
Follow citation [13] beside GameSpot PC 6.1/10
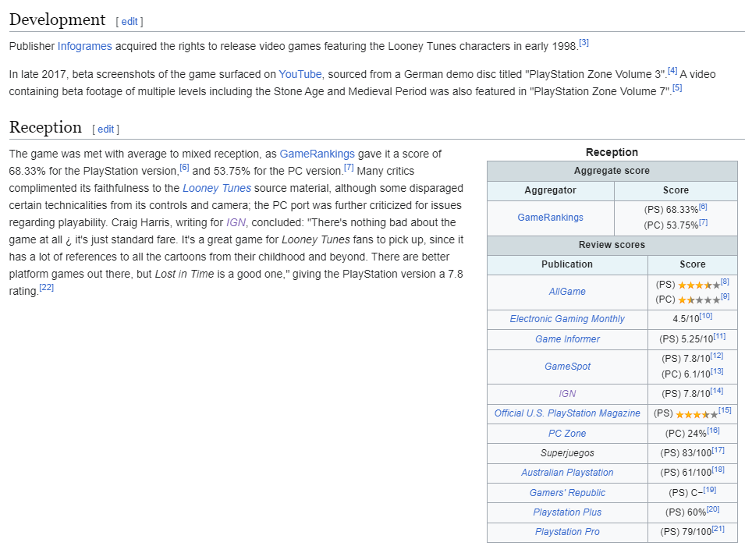pos(716,371)
